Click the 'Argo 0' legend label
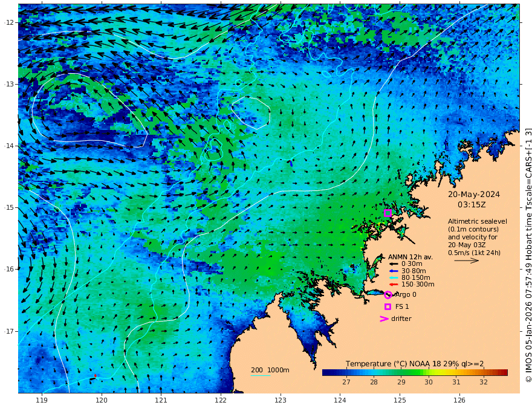 point(406,295)
